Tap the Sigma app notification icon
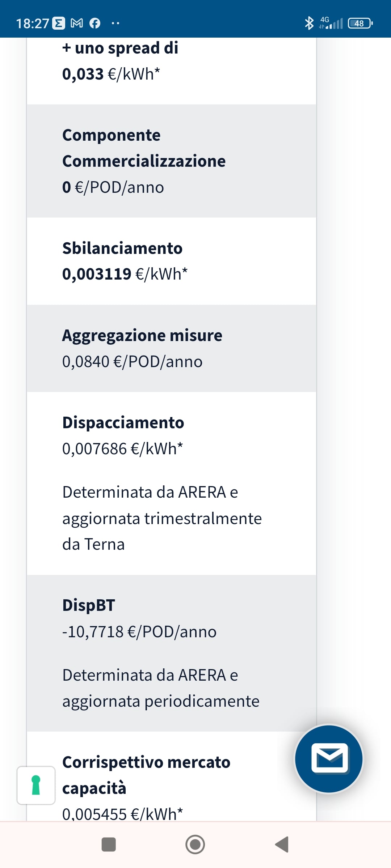 pyautogui.click(x=59, y=24)
